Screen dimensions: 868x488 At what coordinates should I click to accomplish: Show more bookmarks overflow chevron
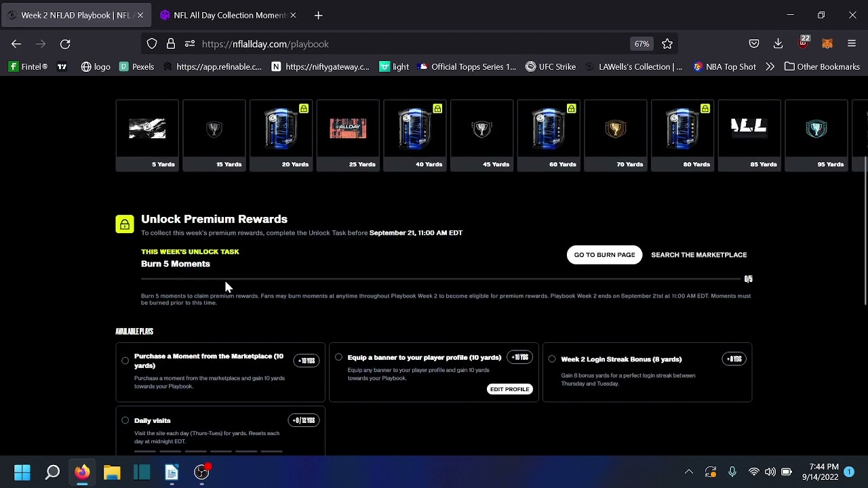[x=770, y=66]
